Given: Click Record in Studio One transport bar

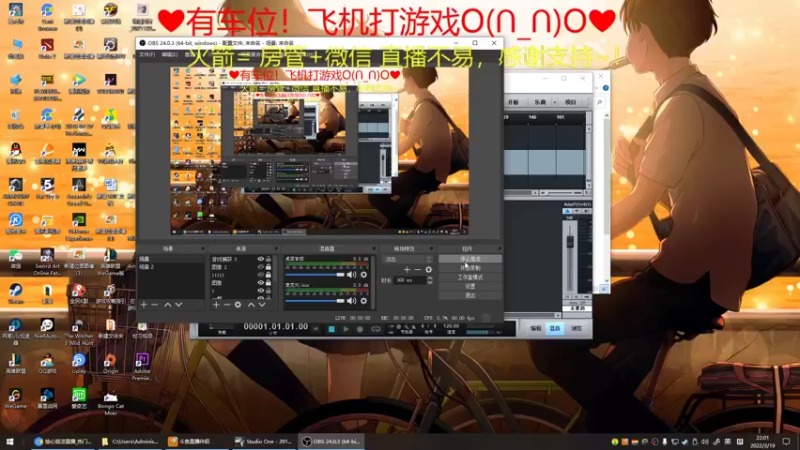Looking at the screenshot, I should tap(360, 330).
